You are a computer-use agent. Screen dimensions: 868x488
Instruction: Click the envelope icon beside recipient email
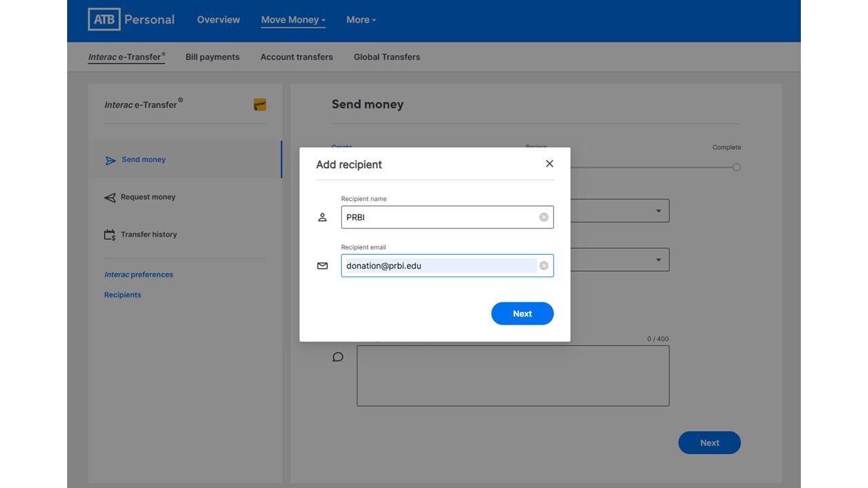point(323,266)
